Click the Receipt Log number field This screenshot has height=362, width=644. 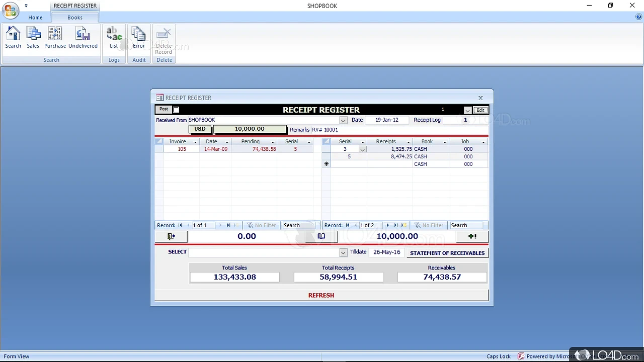[x=465, y=120]
